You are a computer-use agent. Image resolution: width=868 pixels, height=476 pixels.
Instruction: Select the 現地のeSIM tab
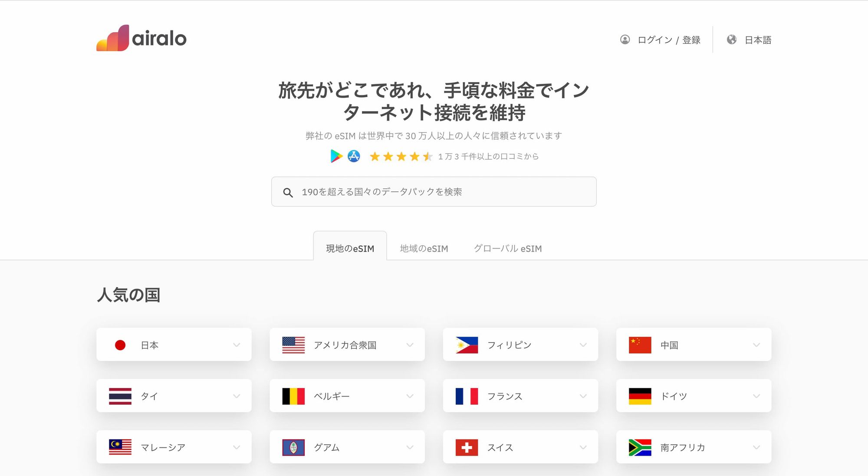coord(350,246)
